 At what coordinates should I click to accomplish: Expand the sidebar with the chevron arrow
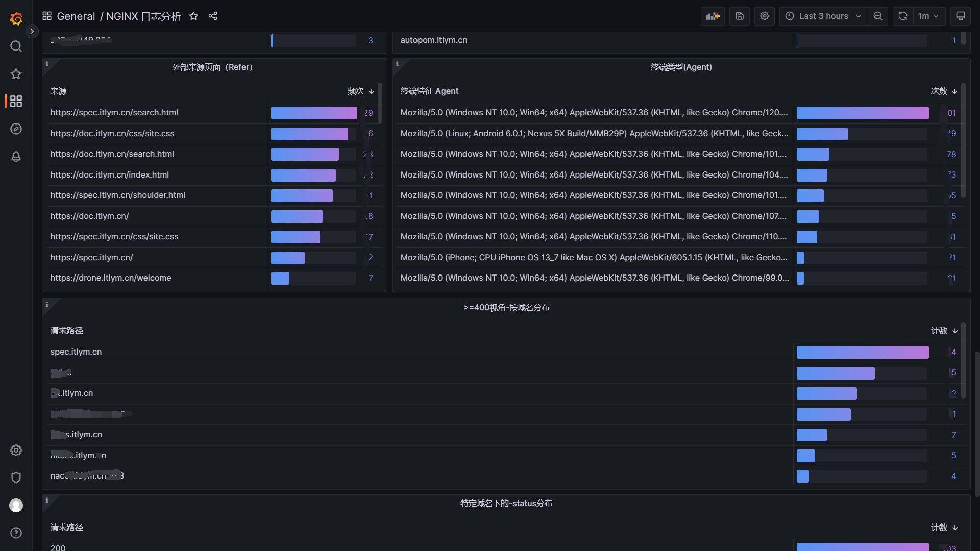point(32,31)
